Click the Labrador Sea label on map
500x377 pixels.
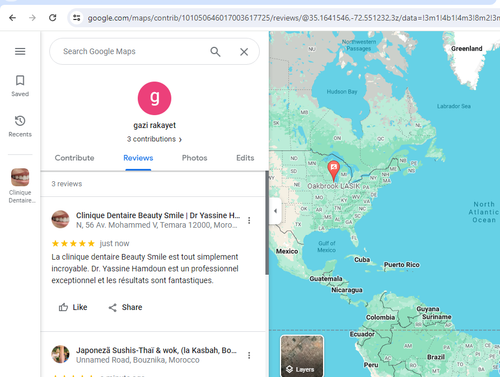click(454, 106)
